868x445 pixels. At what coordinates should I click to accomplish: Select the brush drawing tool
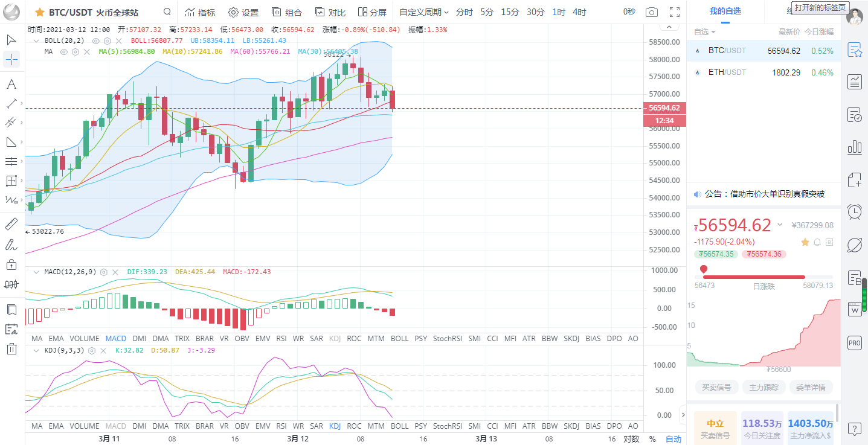click(x=11, y=245)
